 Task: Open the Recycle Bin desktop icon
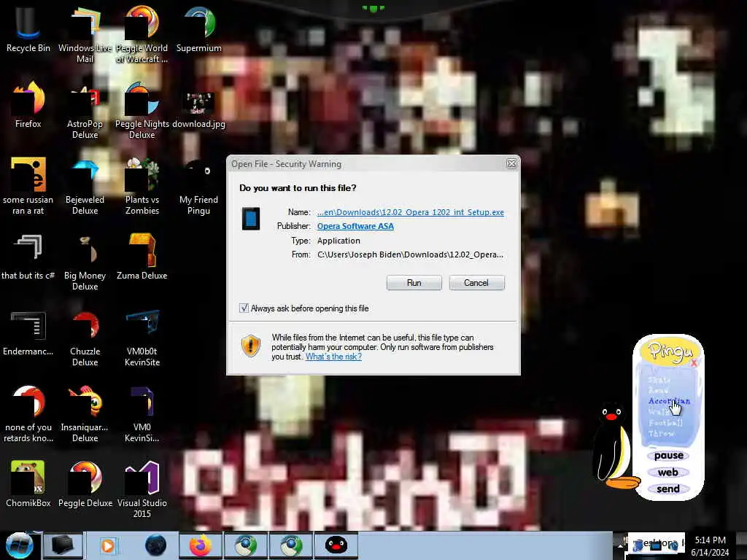click(x=28, y=29)
